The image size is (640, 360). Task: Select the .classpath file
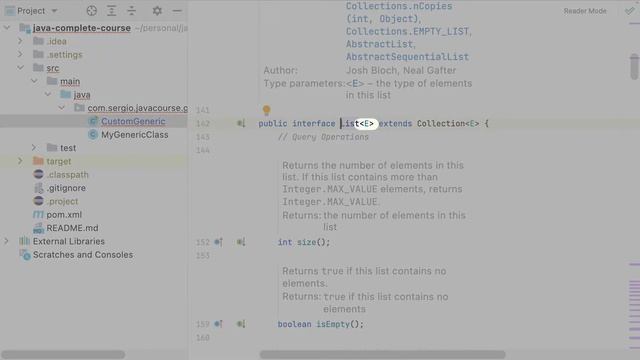point(67,175)
